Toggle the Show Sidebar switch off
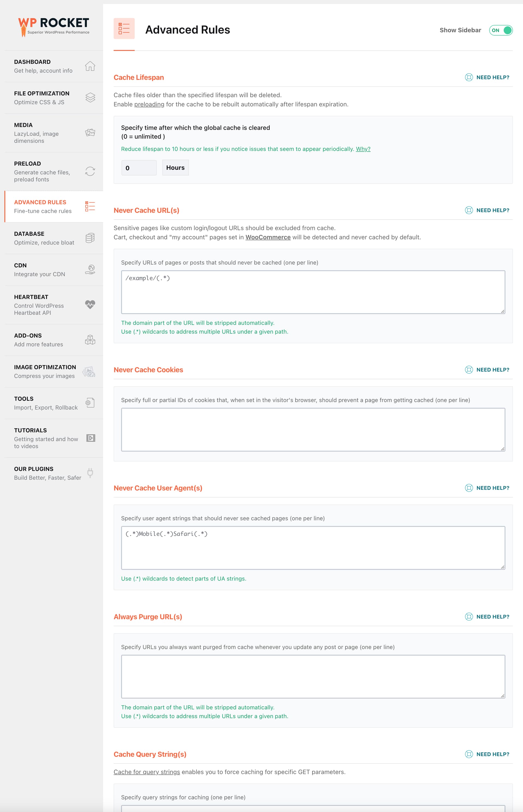The width and height of the screenshot is (523, 812). tap(501, 30)
